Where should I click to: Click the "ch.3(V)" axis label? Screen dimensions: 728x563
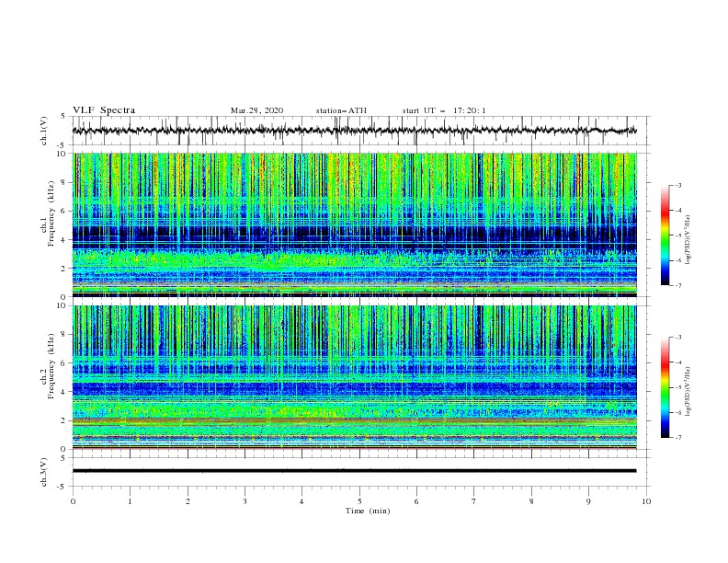coord(44,472)
